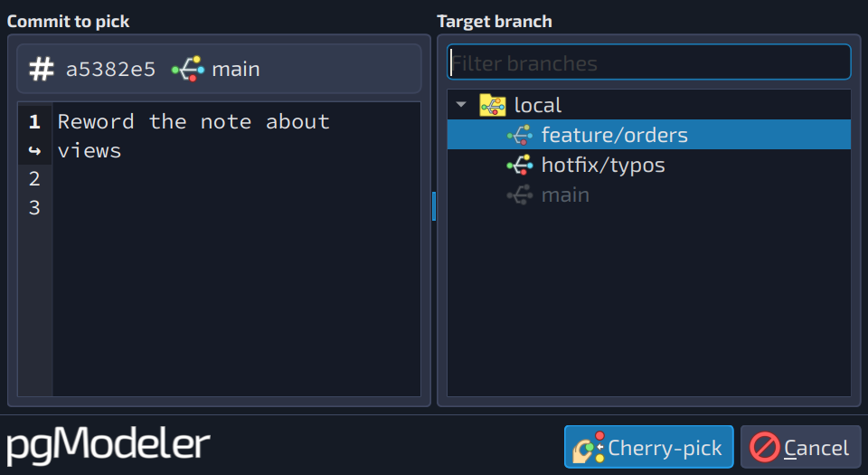Click the commit hash # icon
The height and width of the screenshot is (475, 868).
coord(42,69)
